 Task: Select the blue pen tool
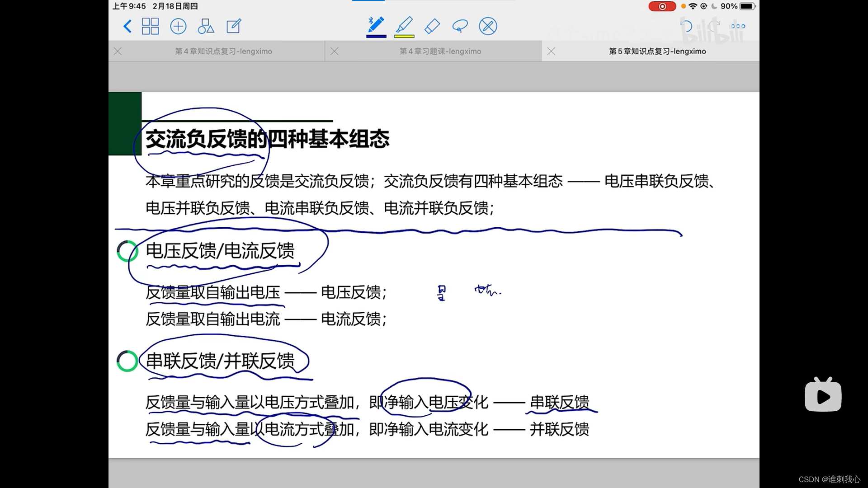376,25
